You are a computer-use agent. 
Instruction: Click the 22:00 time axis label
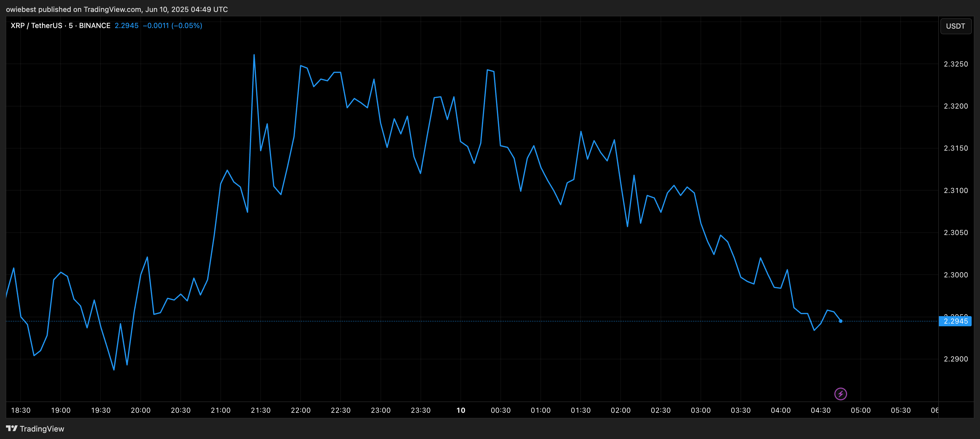point(301,410)
